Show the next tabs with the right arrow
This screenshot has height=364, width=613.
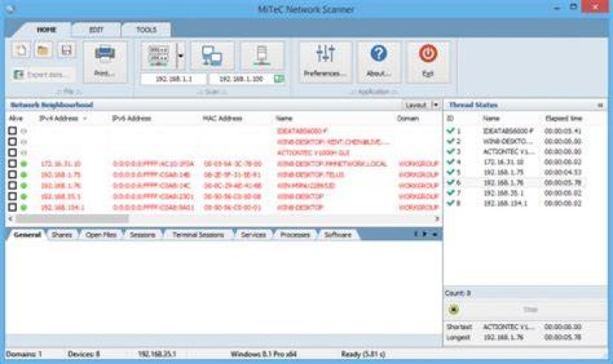pyautogui.click(x=425, y=235)
